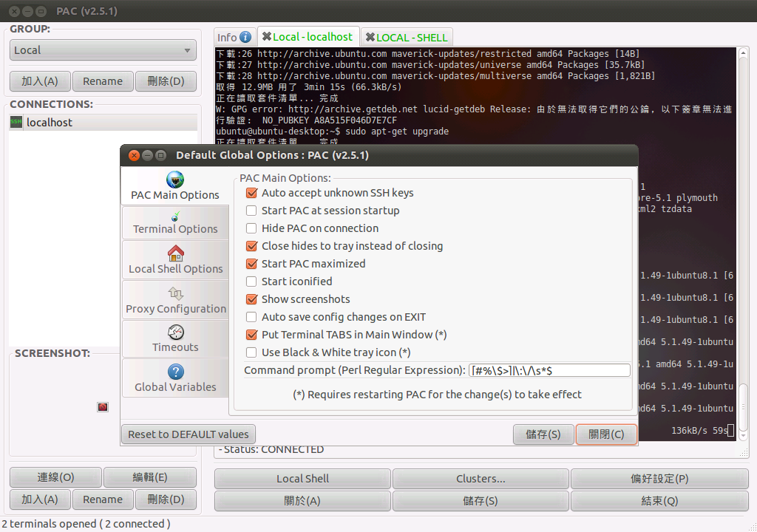757x532 pixels.
Task: Click the Proxy Configuration arrows icon
Action: tap(176, 293)
